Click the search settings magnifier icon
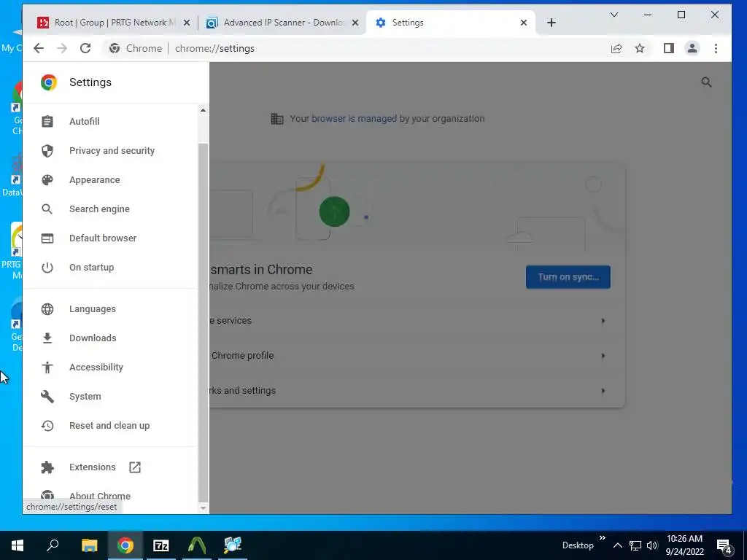This screenshot has width=747, height=560. 706,82
